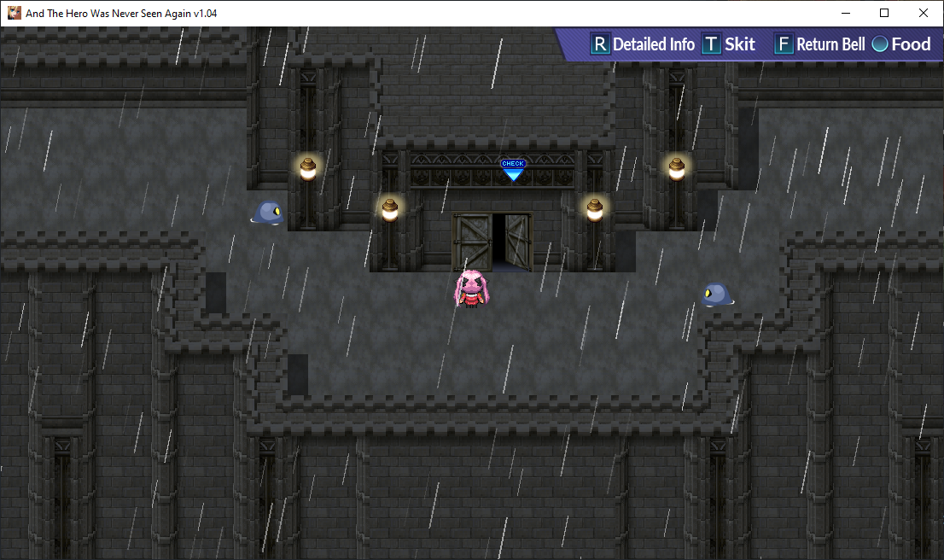Click the window title text 'And The Hero Was Never Seen Again v1.04'
Image resolution: width=944 pixels, height=560 pixels.
(121, 14)
